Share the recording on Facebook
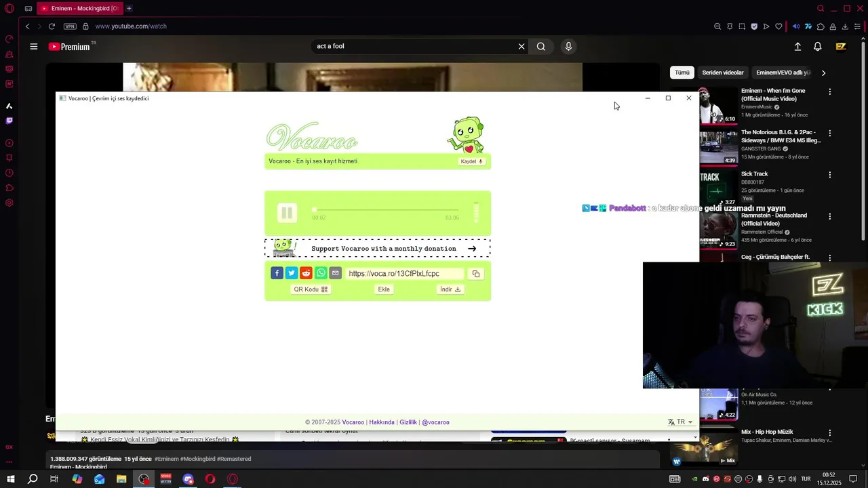 click(x=277, y=273)
